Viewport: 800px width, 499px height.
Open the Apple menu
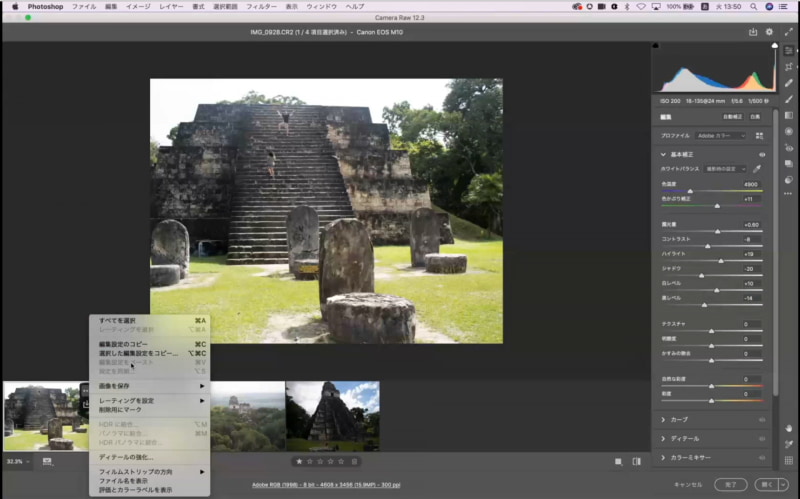click(x=15, y=7)
